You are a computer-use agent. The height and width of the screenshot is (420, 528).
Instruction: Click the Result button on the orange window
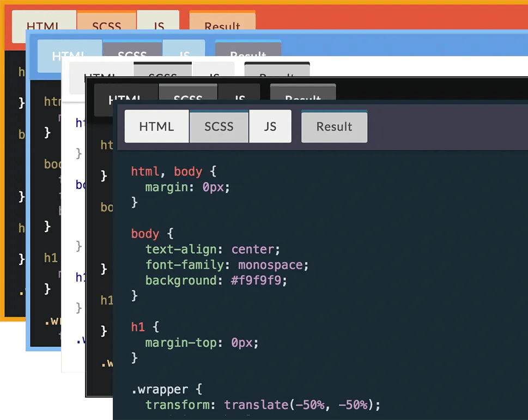point(222,26)
